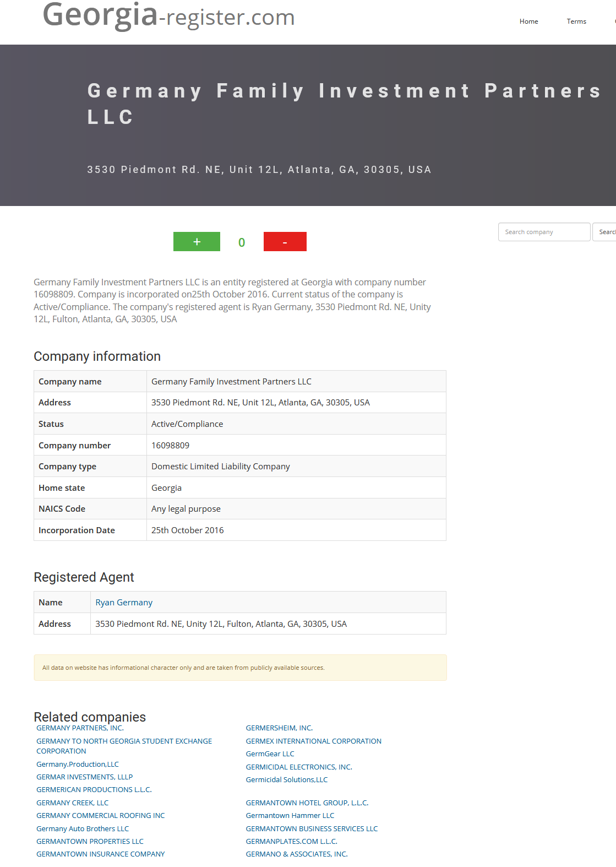Click the informational data disclaimer notice

pyautogui.click(x=240, y=668)
